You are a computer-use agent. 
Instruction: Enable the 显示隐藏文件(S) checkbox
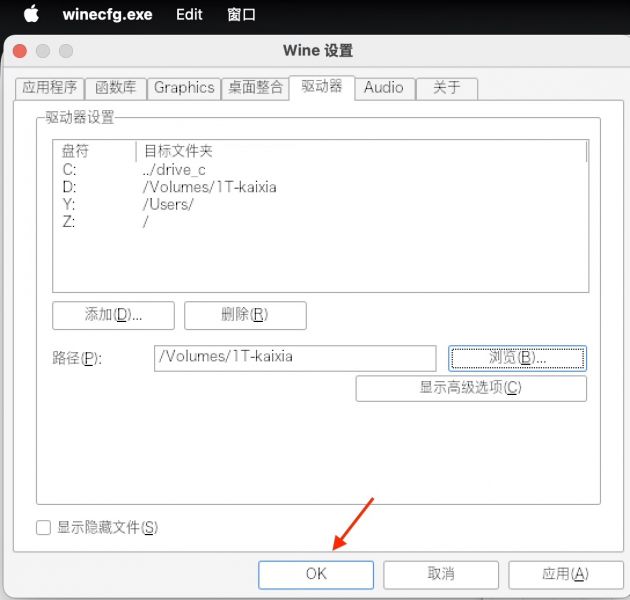tap(43, 527)
